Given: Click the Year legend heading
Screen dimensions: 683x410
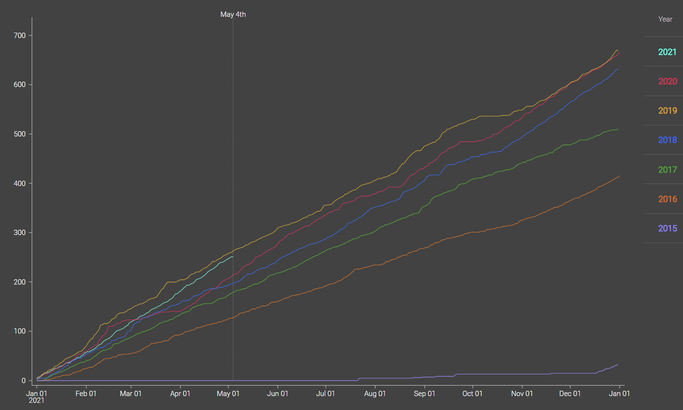Looking at the screenshot, I should [665, 19].
